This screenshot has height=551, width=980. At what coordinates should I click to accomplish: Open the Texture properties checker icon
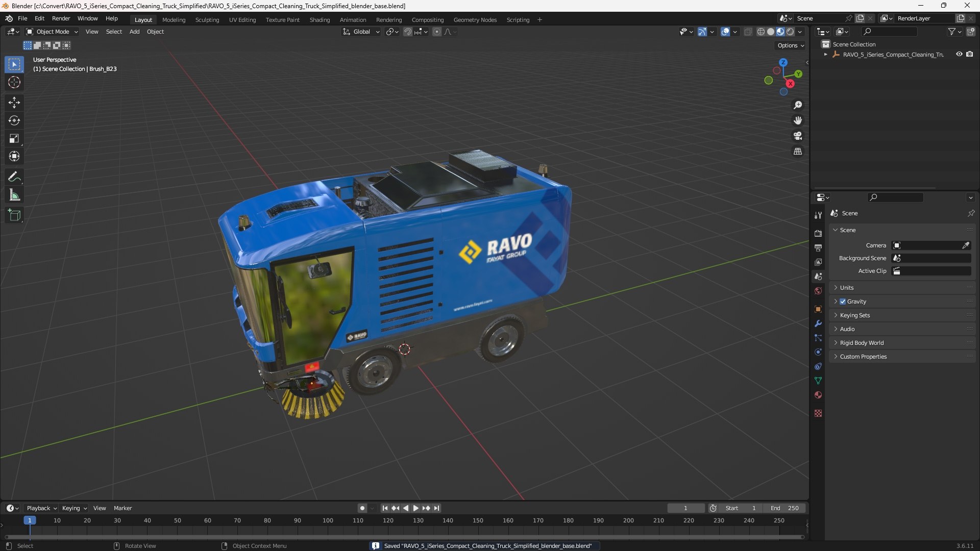click(x=818, y=413)
